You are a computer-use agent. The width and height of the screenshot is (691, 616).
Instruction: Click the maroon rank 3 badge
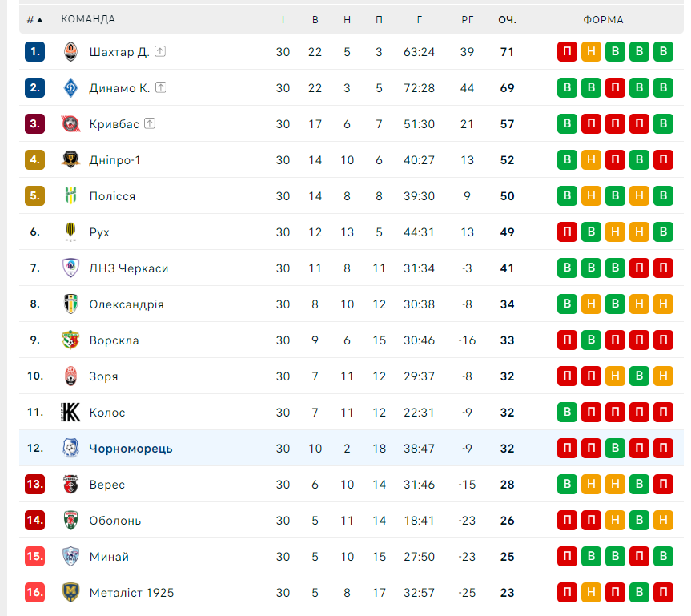34,124
